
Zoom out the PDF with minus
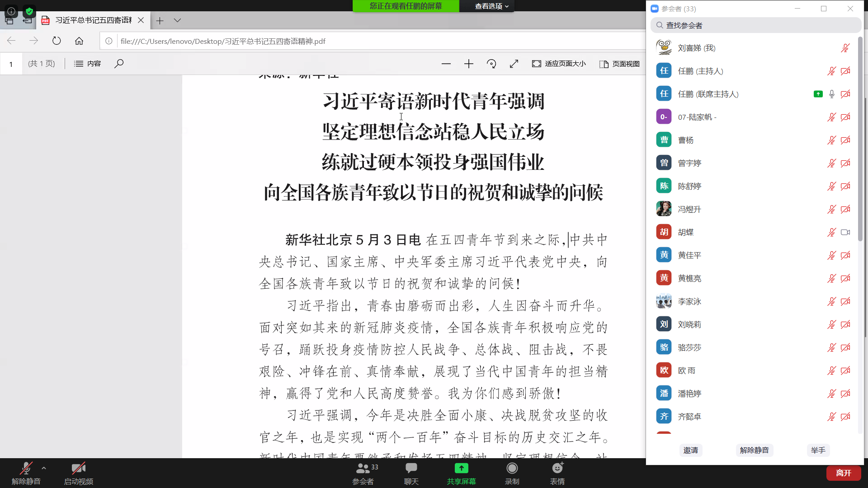(x=446, y=64)
